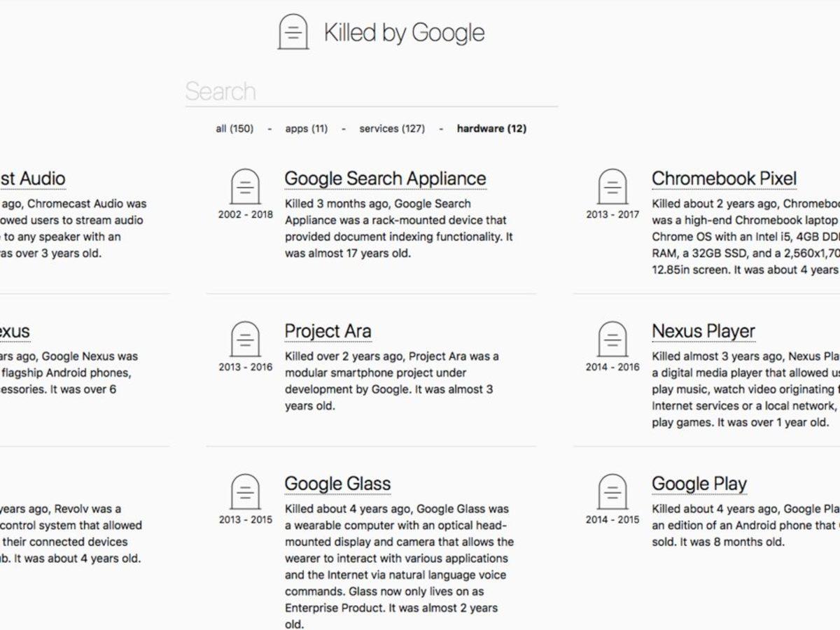This screenshot has width=840, height=630.
Task: Open the Chromebook Pixel entry
Action: click(x=723, y=178)
